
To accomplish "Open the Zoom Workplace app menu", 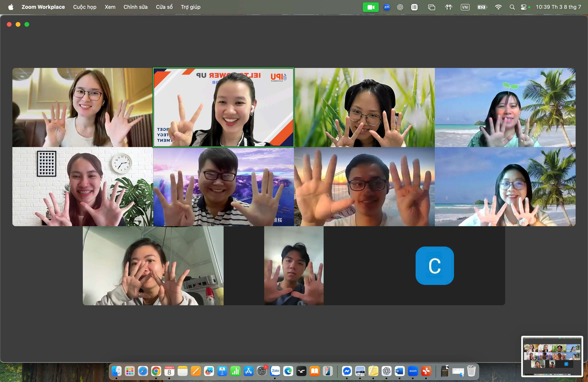I will (x=43, y=7).
